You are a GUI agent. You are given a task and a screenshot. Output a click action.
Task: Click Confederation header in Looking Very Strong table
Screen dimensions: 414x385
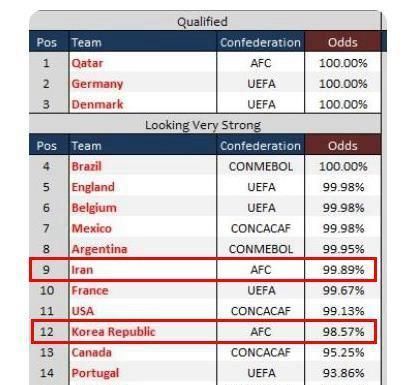(x=260, y=146)
